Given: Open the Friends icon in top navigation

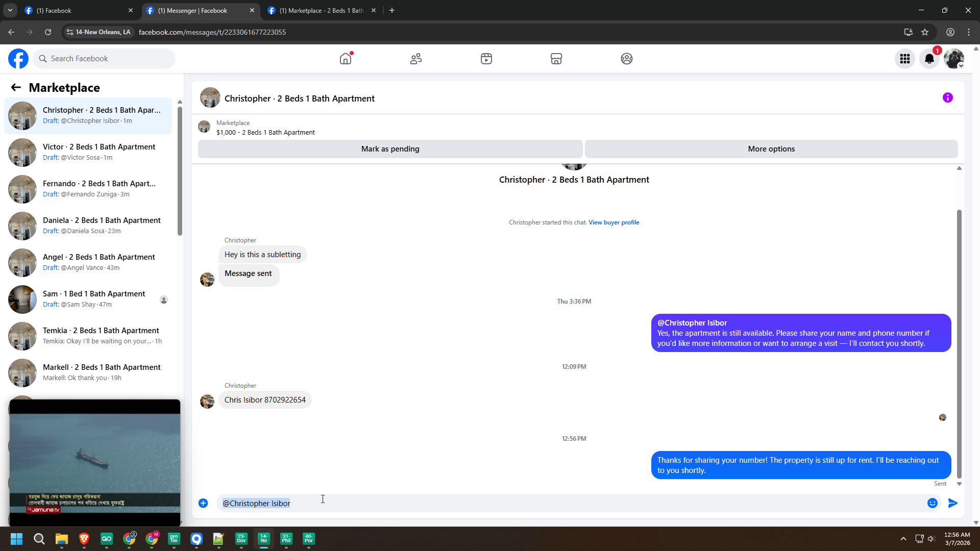Looking at the screenshot, I should tap(416, 59).
